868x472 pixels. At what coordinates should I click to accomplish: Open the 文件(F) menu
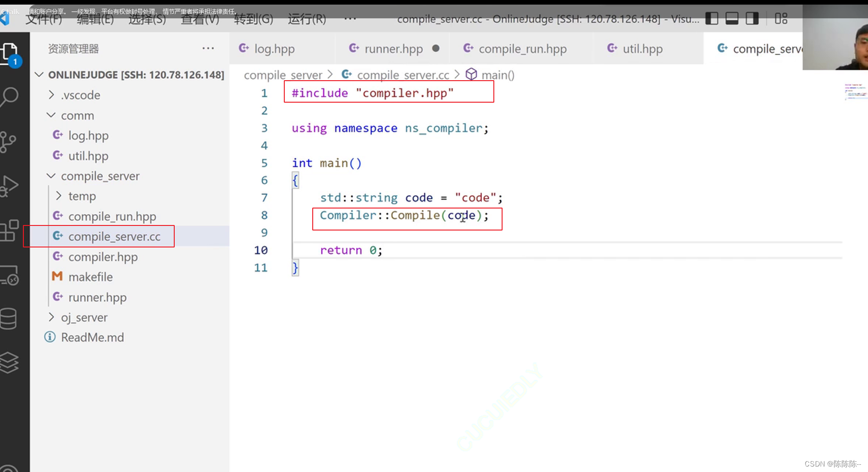44,19
